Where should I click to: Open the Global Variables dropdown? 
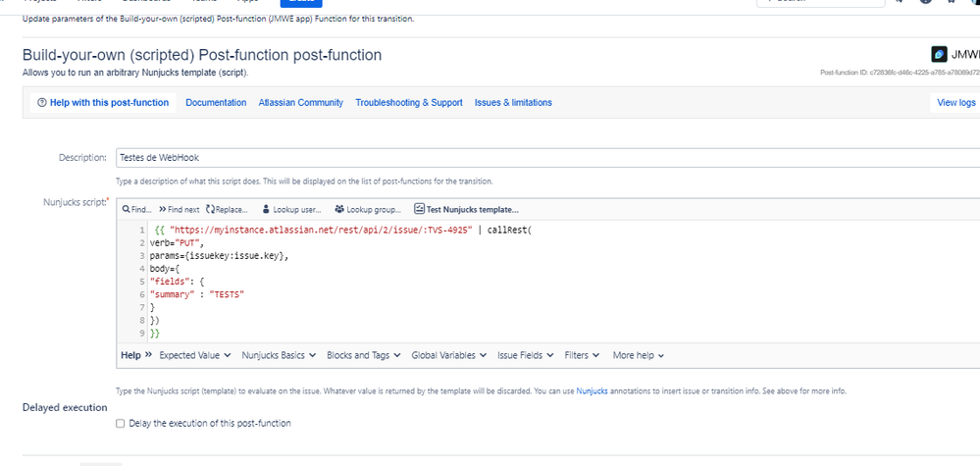(x=448, y=355)
